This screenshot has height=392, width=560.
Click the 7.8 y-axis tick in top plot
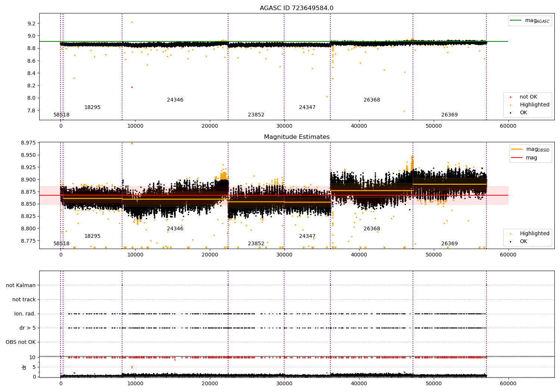pos(31,111)
